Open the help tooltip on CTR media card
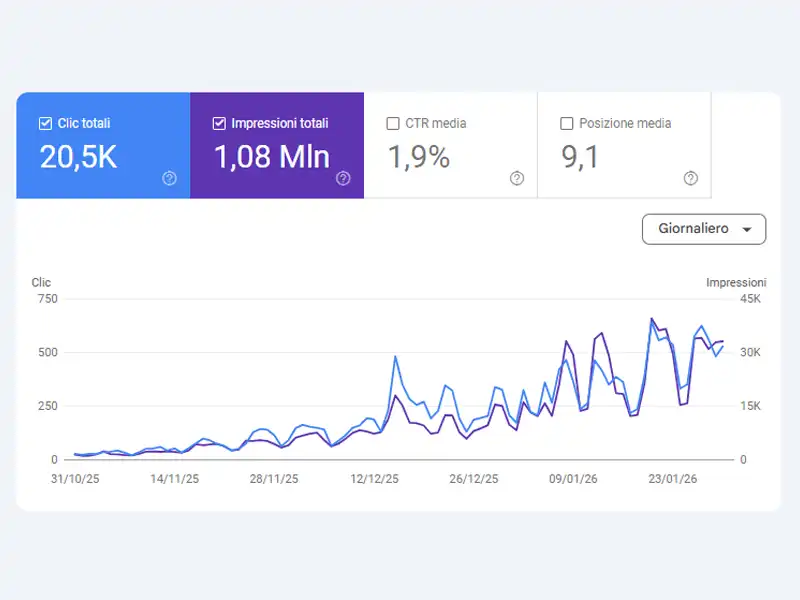The height and width of the screenshot is (600, 800). (x=516, y=179)
